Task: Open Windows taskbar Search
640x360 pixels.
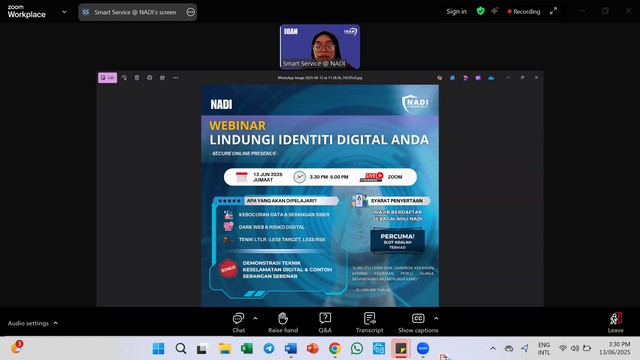Action: [181, 349]
